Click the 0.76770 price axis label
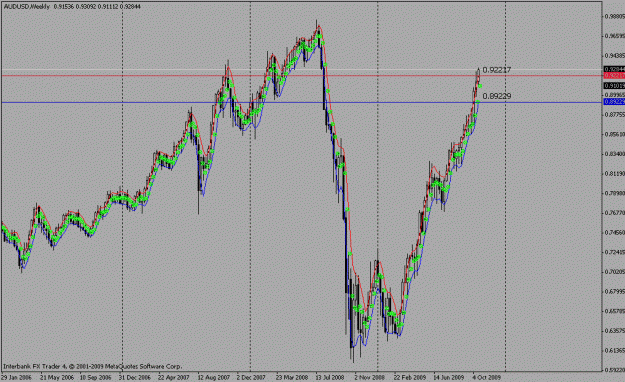Image resolution: width=625 pixels, height=382 pixels. [615, 213]
